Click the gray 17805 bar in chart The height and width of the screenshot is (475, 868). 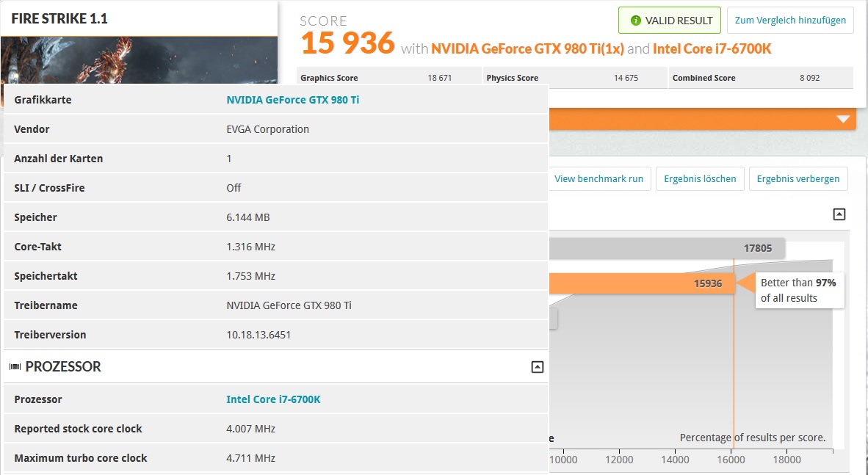(x=667, y=248)
